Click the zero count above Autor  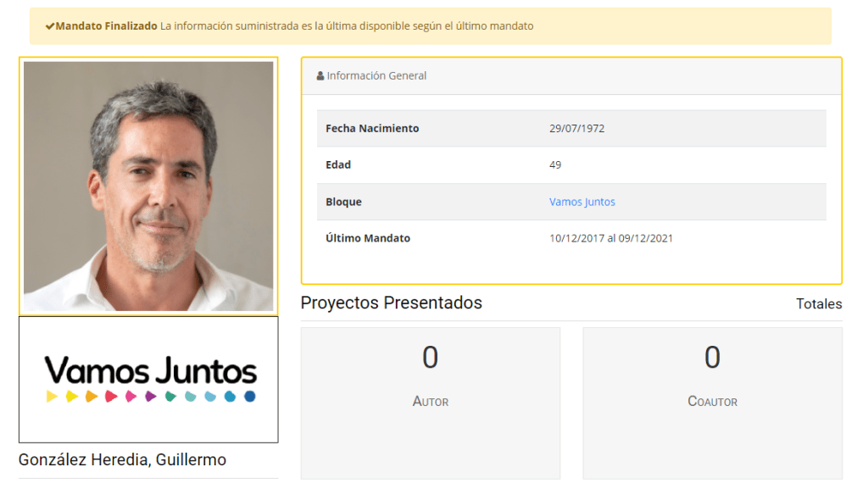coord(430,359)
